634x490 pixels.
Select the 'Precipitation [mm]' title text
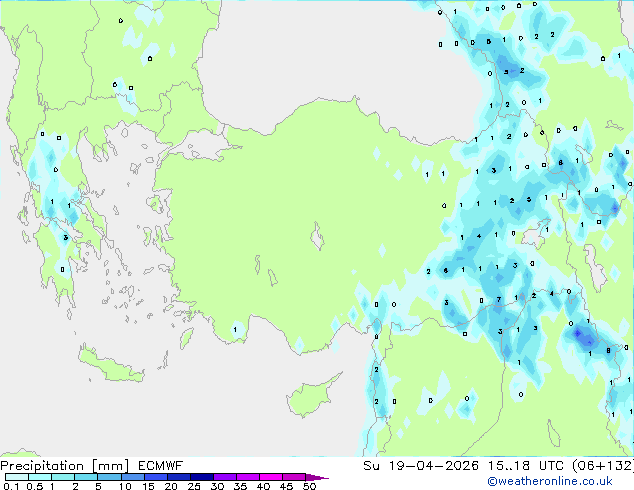coord(65,466)
